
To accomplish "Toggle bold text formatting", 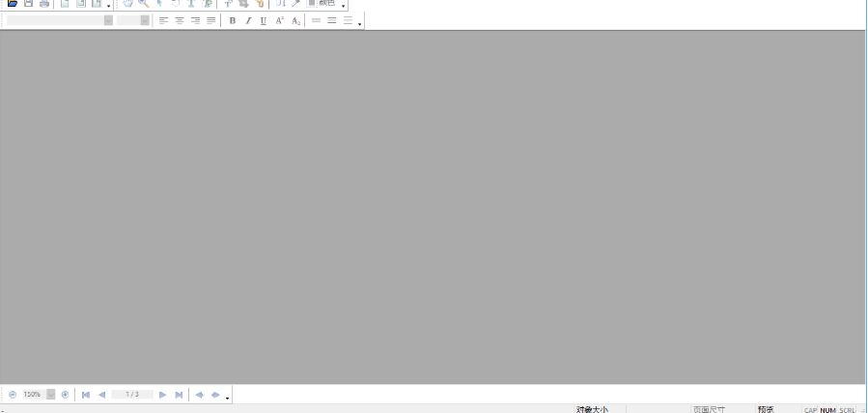I will (233, 20).
